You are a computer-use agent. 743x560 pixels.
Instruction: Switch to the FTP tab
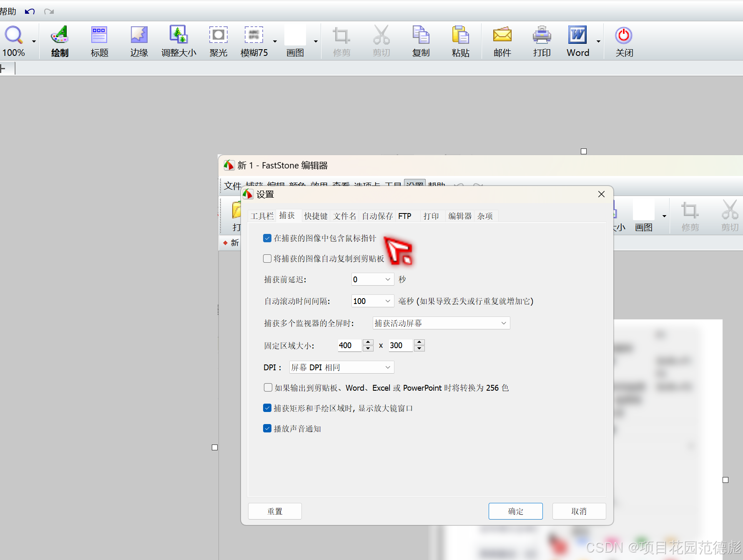pos(405,216)
